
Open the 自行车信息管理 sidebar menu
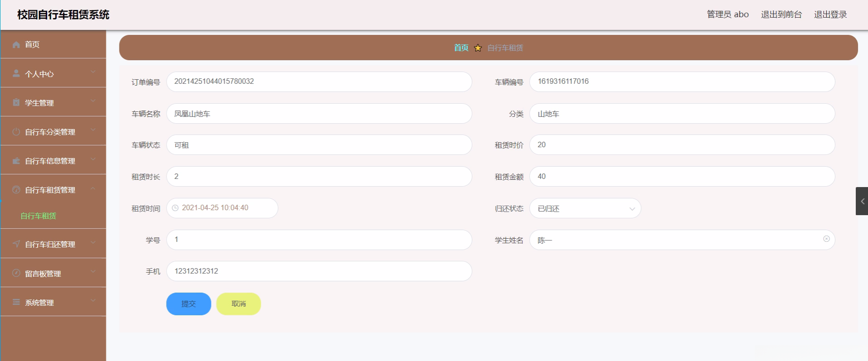(53, 160)
